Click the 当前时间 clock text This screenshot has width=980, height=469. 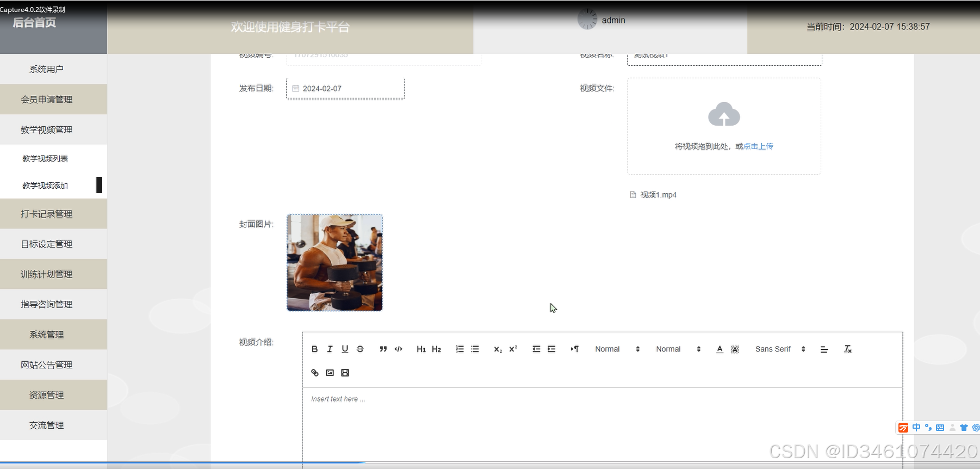tap(868, 27)
